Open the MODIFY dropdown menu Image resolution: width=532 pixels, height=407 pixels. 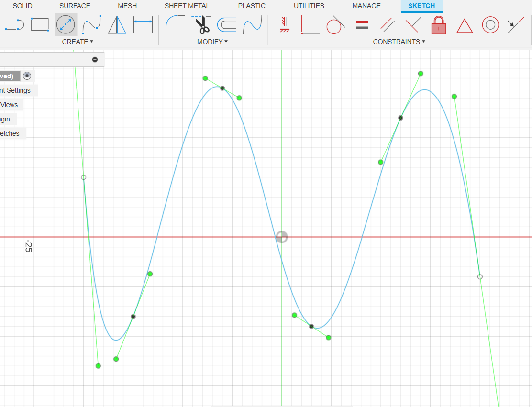pyautogui.click(x=212, y=42)
